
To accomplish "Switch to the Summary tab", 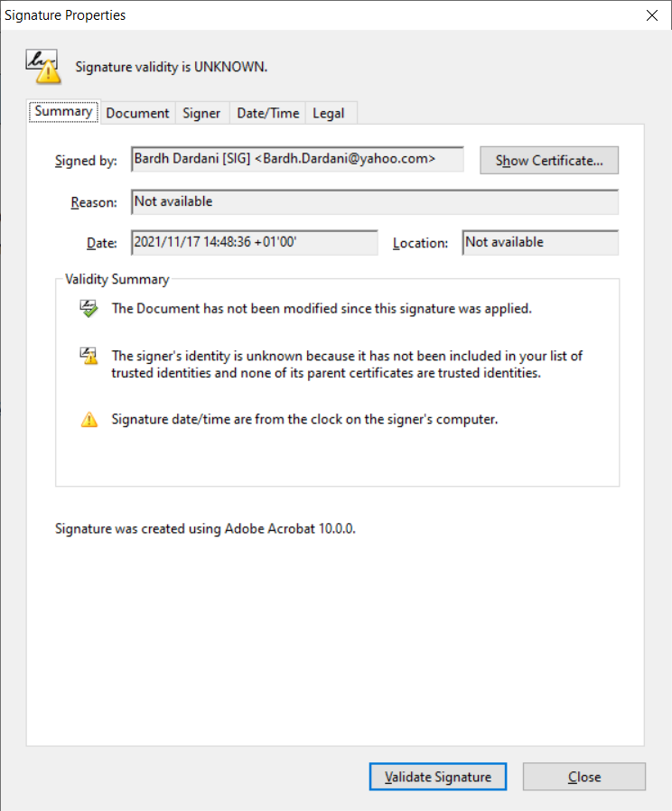I will coord(63,112).
